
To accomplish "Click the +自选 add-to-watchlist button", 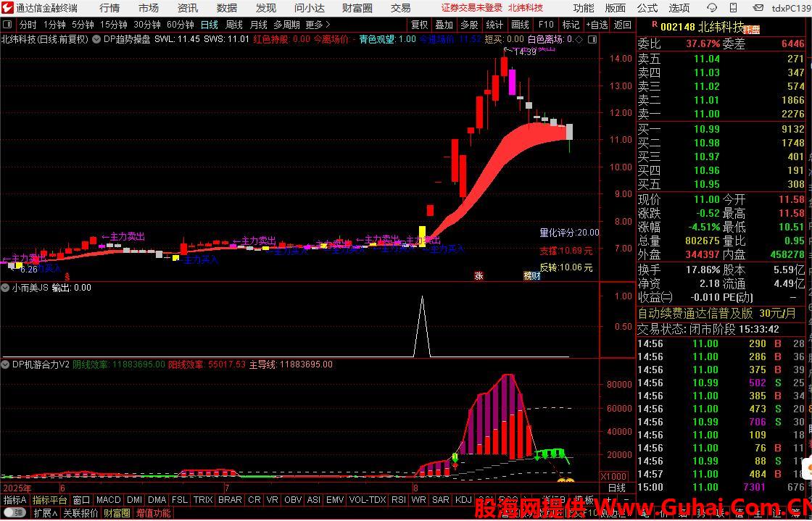I will (x=597, y=25).
